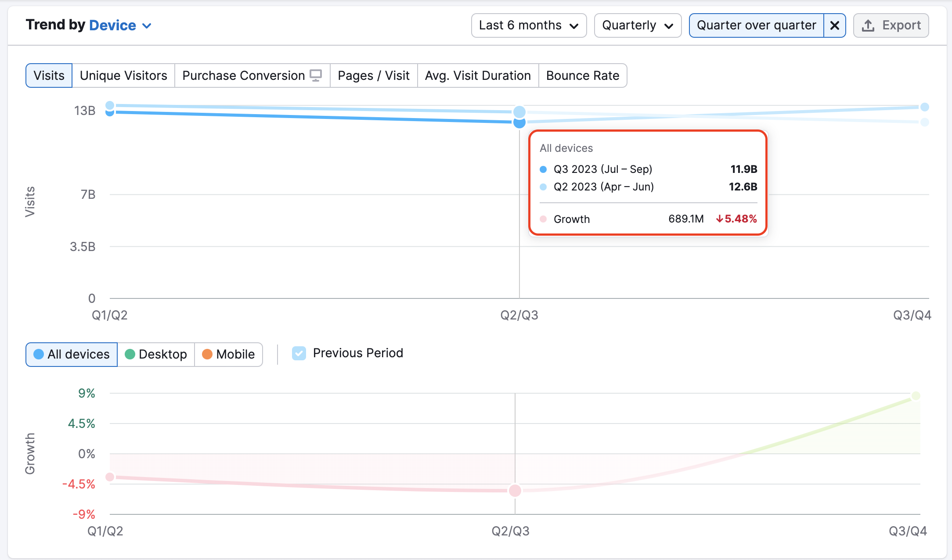
Task: Switch to the Pages / Visit tab
Action: pos(374,75)
